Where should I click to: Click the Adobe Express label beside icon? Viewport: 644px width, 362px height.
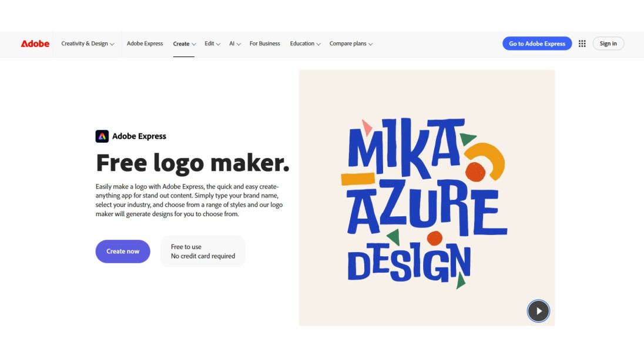[139, 136]
